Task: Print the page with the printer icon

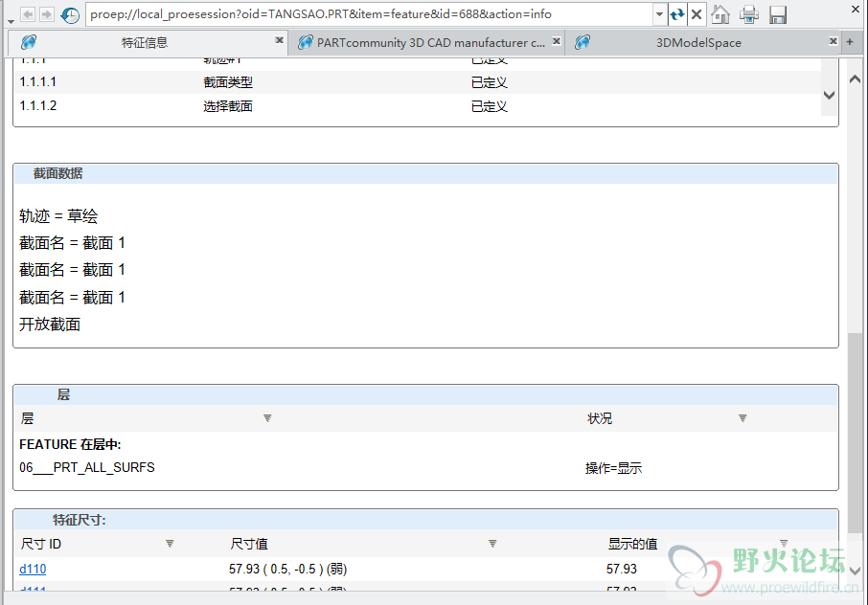Action: coord(749,14)
